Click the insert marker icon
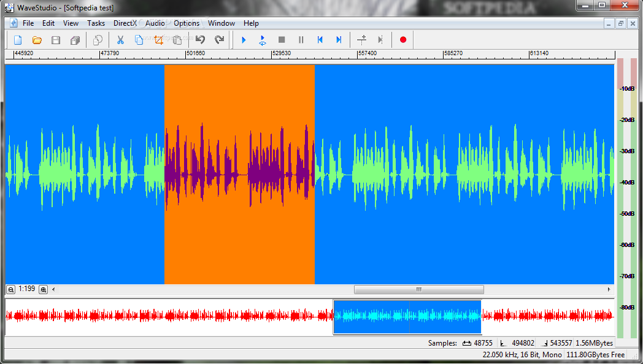643x364 pixels. tap(362, 40)
